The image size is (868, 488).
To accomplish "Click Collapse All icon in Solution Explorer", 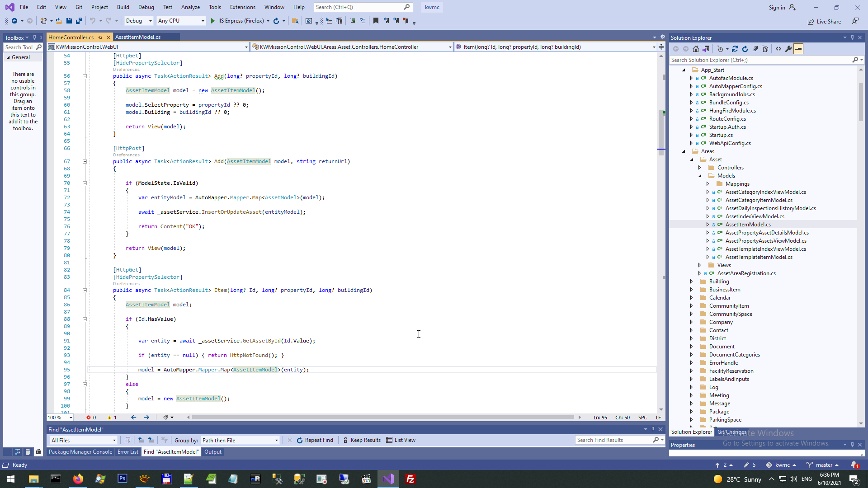I will (x=755, y=49).
